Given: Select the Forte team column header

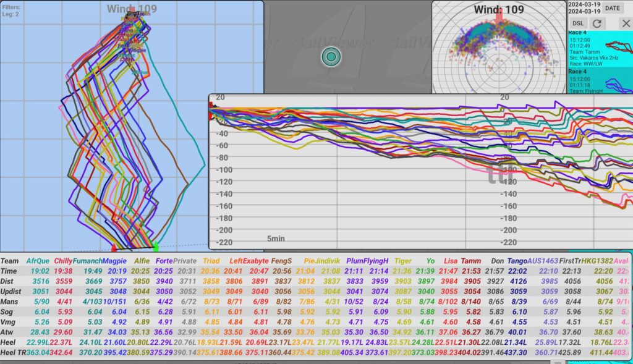Looking at the screenshot, I should coord(164,261).
